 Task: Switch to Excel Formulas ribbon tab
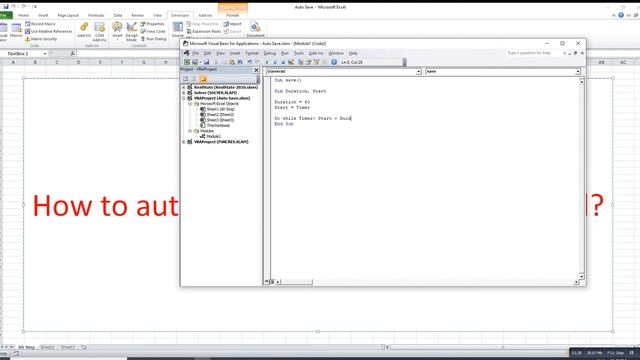tap(96, 16)
